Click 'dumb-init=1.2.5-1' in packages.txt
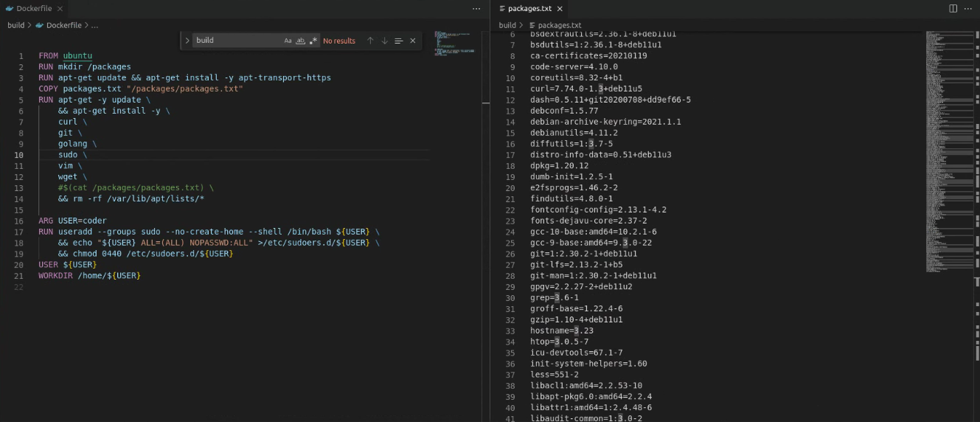This screenshot has width=980, height=422. 571,177
